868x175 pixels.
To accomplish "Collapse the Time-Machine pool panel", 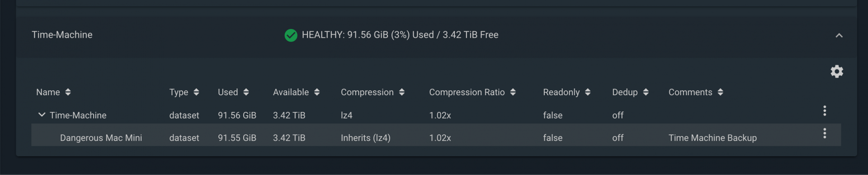I will [x=839, y=35].
